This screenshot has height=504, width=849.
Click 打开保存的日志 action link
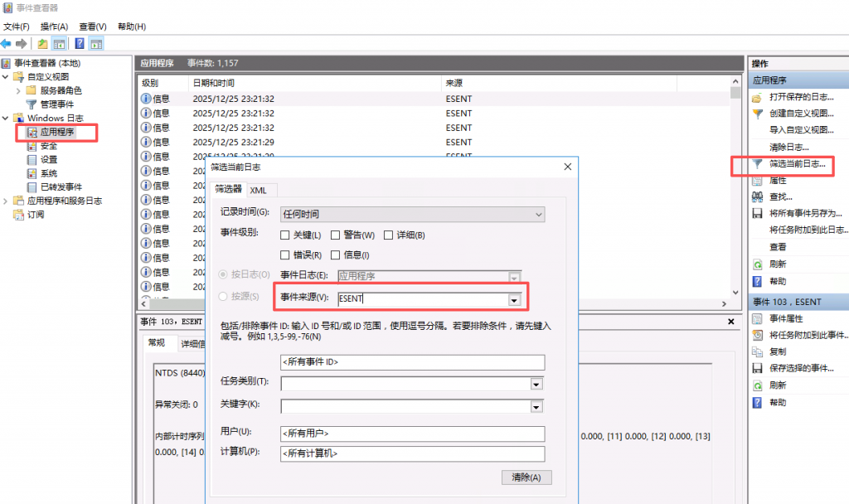click(801, 97)
